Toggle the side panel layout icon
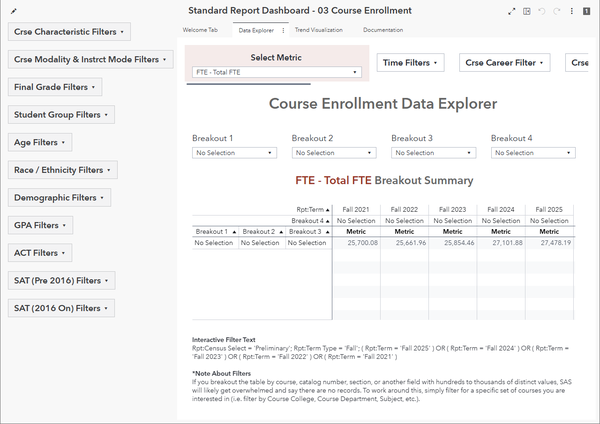600x424 pixels. coord(527,11)
